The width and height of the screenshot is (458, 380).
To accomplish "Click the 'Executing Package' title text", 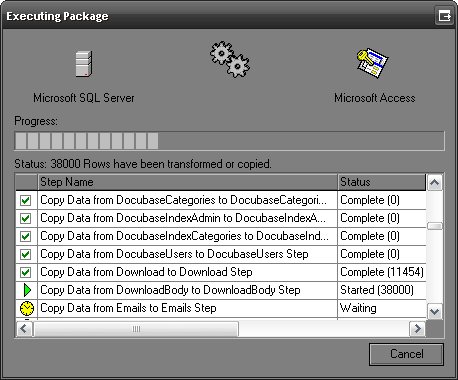I will point(57,16).
